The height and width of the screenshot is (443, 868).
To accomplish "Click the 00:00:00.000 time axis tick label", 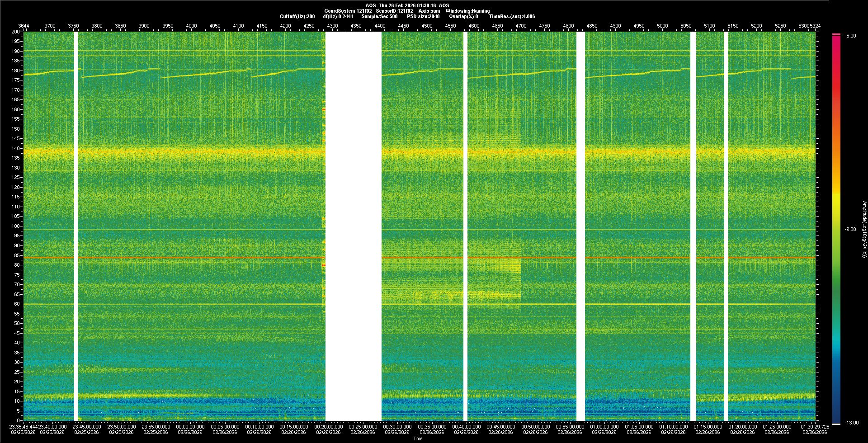I will pos(190,427).
